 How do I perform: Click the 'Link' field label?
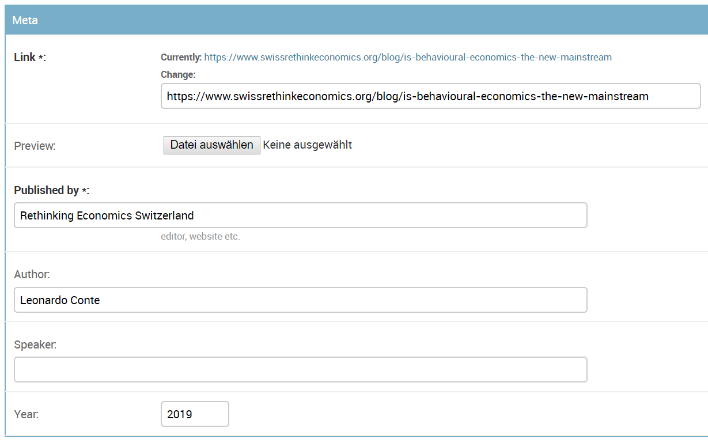tap(30, 57)
